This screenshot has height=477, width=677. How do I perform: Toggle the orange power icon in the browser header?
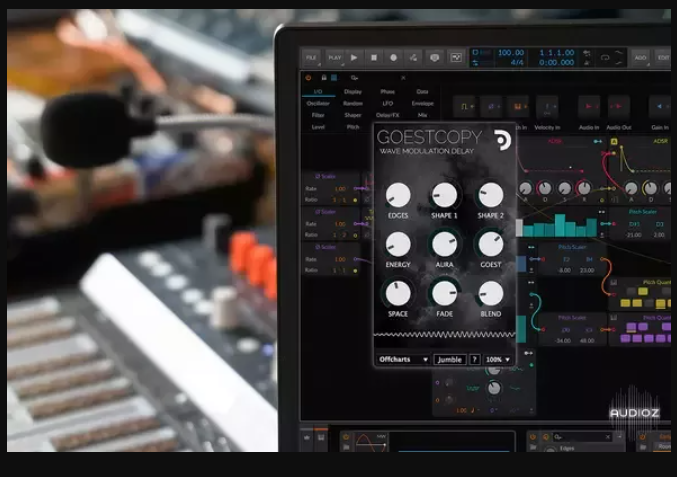point(308,78)
